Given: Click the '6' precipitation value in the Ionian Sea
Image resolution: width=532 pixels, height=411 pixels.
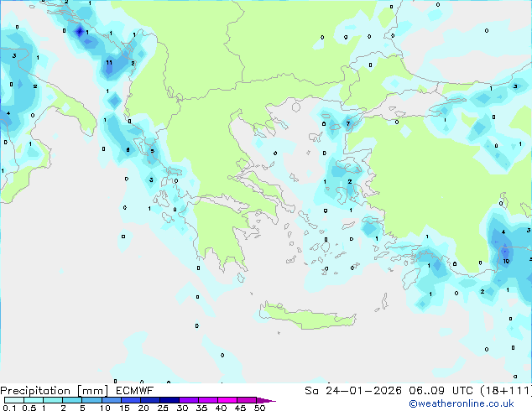Looking at the screenshot, I should pyautogui.click(x=128, y=150).
